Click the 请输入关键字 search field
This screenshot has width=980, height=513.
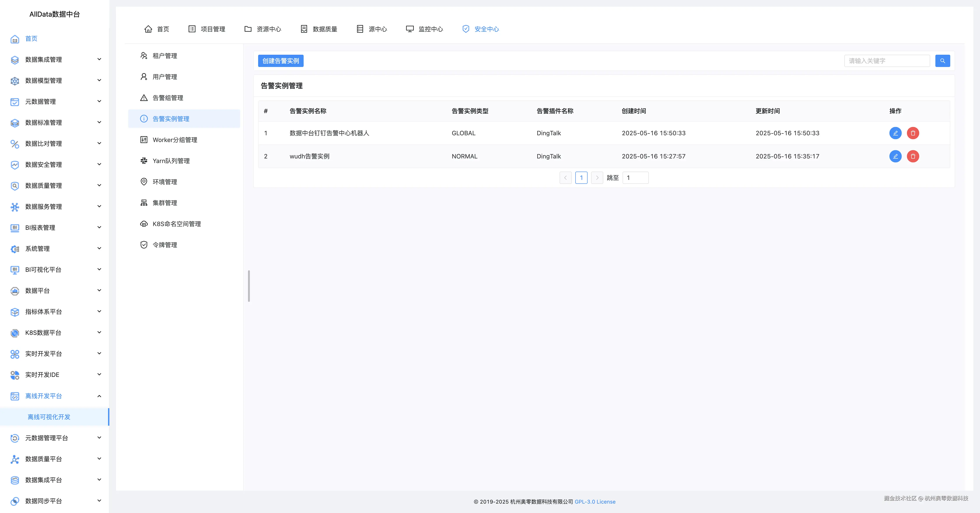(x=886, y=60)
